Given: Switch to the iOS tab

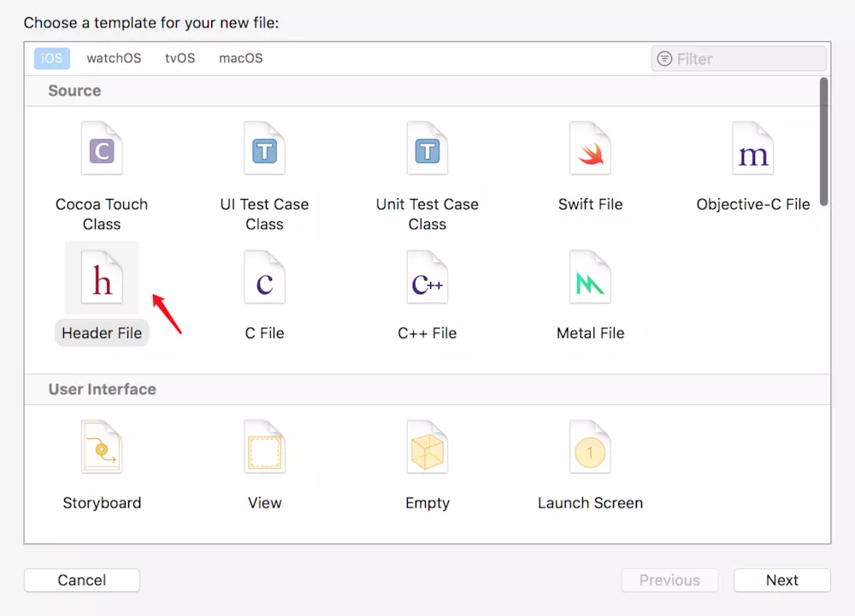Looking at the screenshot, I should (52, 58).
